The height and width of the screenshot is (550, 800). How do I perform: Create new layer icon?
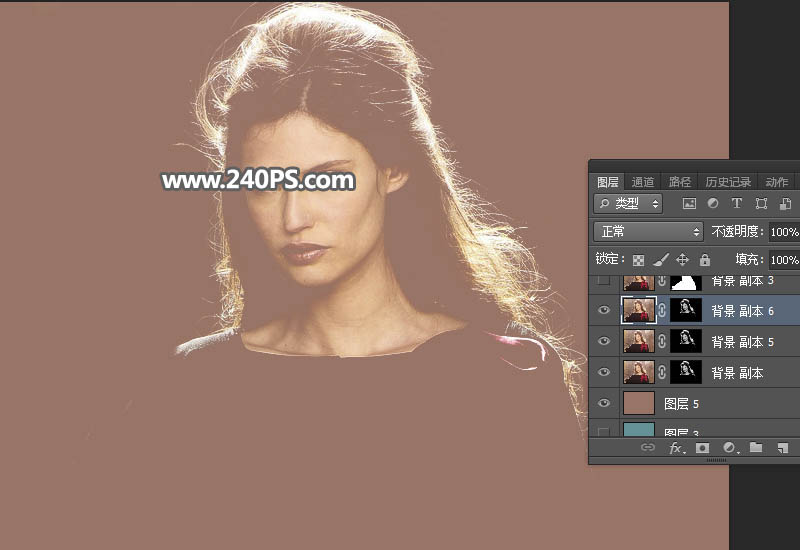pos(782,448)
